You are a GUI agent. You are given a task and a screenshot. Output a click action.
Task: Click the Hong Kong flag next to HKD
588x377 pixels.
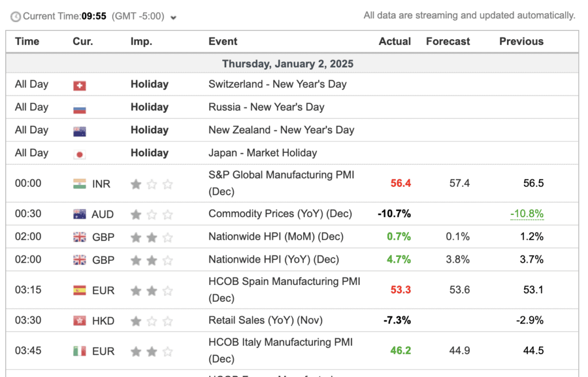click(80, 321)
